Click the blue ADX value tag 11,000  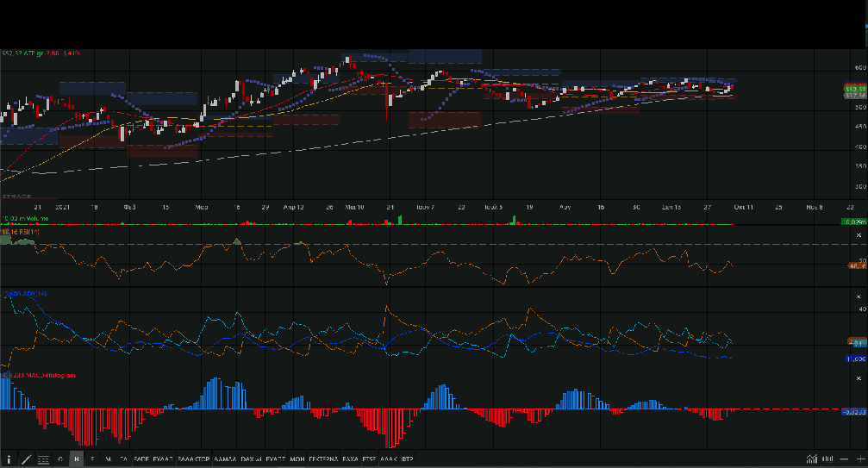tap(856, 359)
